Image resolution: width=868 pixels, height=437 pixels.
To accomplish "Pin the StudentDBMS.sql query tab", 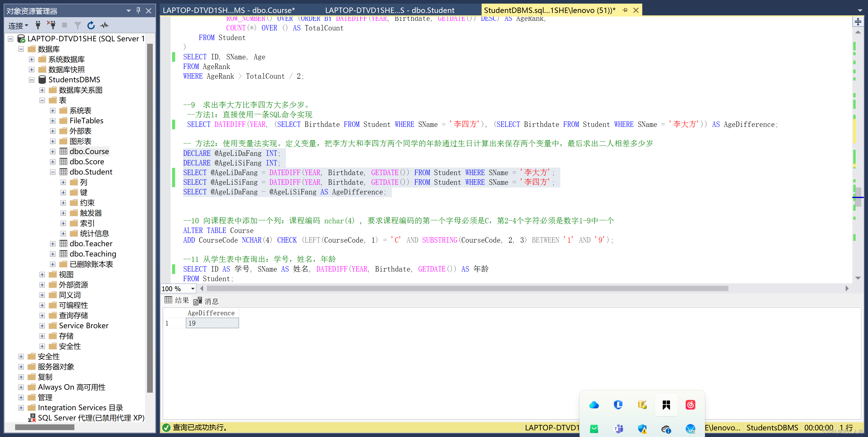I will (x=625, y=10).
